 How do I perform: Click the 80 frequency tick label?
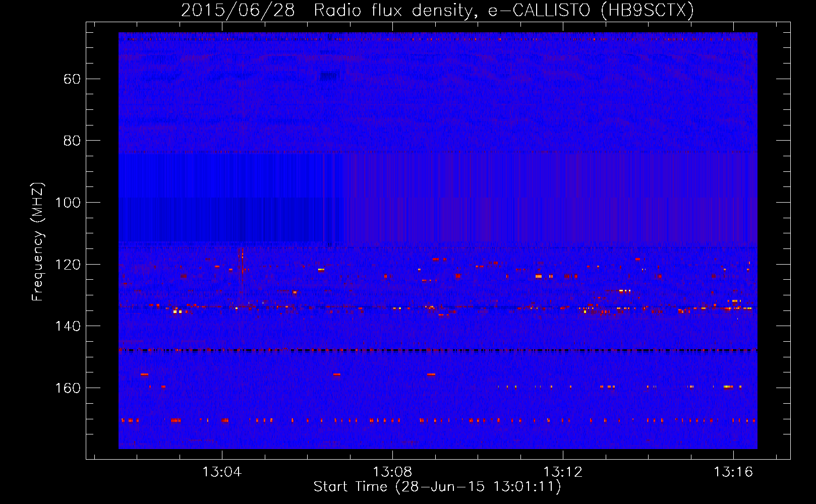72,141
